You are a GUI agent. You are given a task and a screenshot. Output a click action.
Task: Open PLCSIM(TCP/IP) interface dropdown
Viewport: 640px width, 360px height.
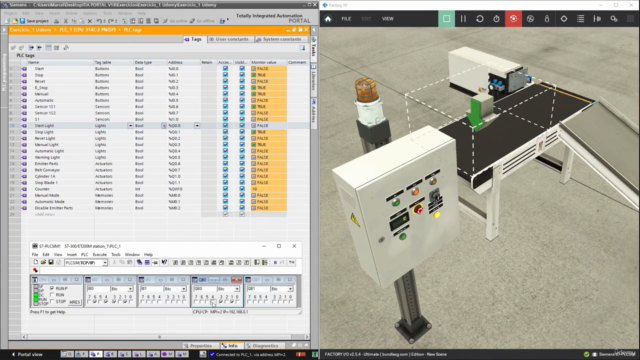coord(105,263)
